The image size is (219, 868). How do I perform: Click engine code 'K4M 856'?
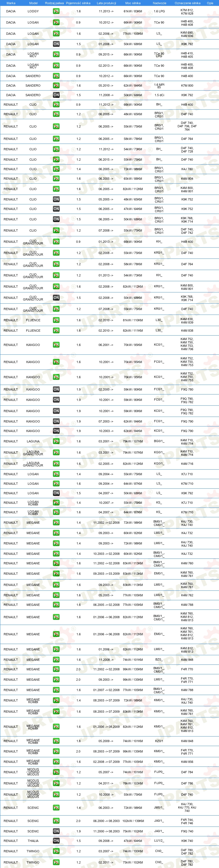point(187,761)
